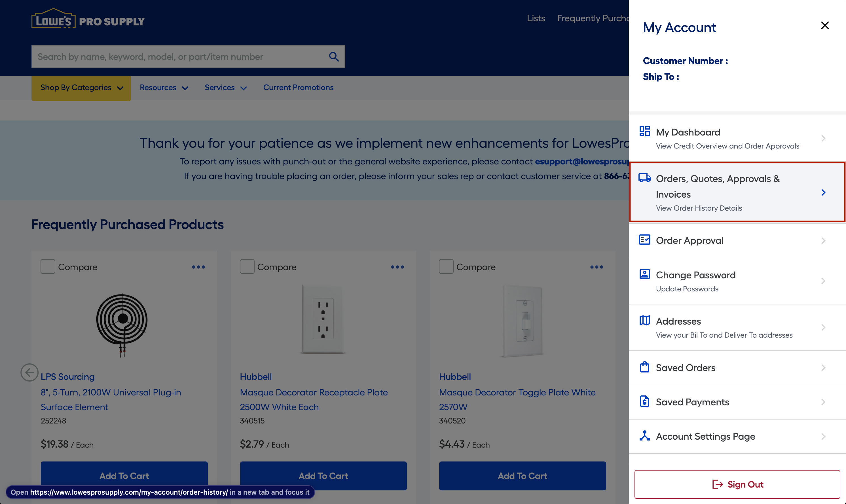Screen dimensions: 846x504
Task: Check Compare for LPS Sourcing Surface Element
Action: tap(48, 267)
